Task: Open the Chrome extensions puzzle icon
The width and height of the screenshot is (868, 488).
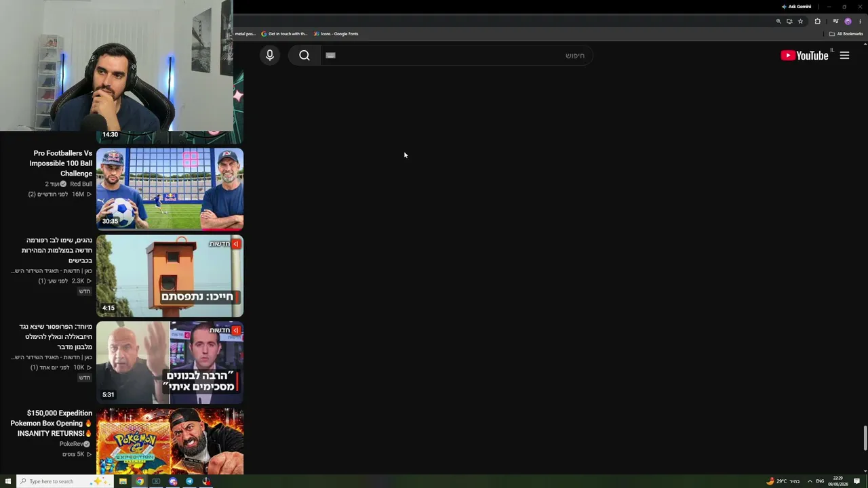Action: tap(817, 22)
